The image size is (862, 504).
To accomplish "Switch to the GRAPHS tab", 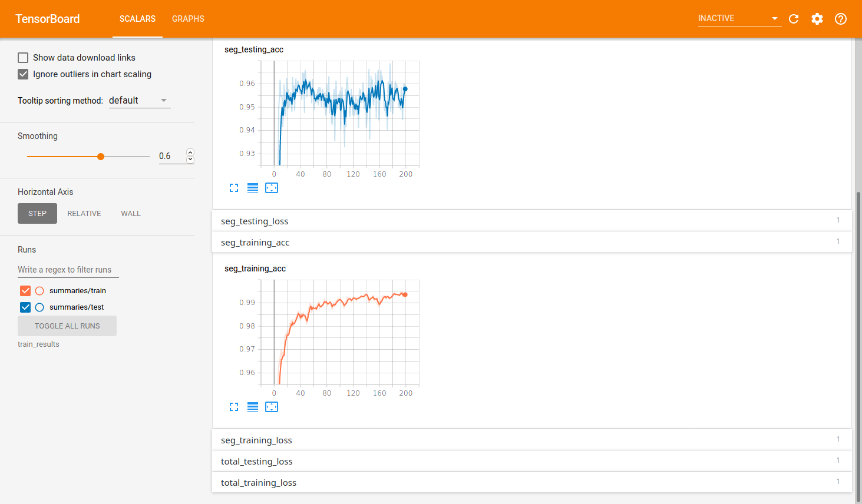I will click(x=188, y=19).
